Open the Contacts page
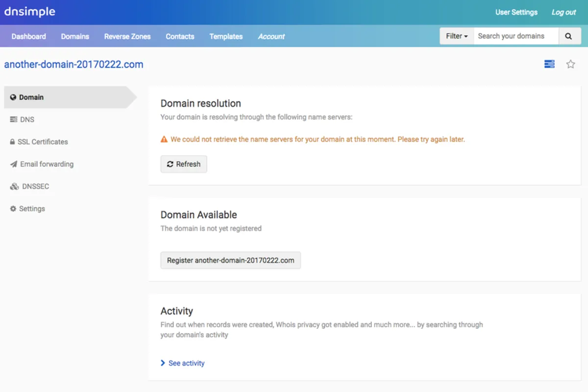 [180, 36]
